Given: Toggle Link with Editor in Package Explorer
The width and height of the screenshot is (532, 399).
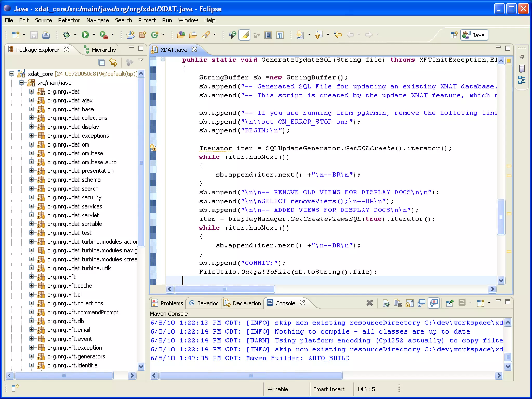Looking at the screenshot, I should pos(113,63).
